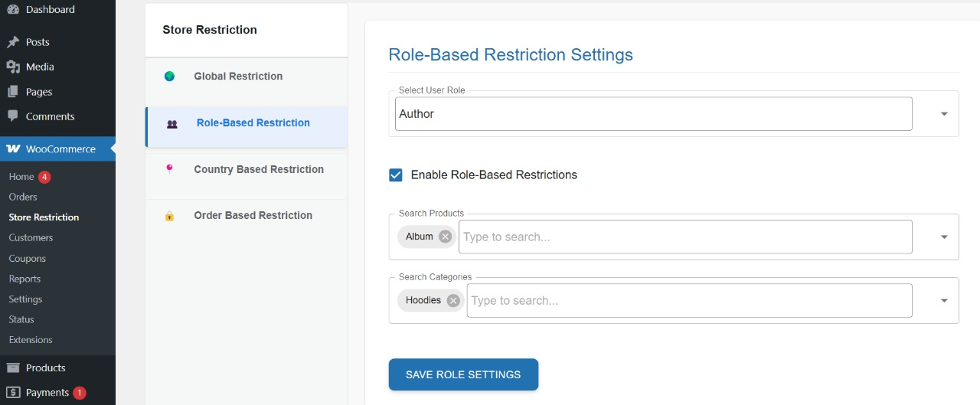Image resolution: width=980 pixels, height=405 pixels.
Task: Click the Posts pin icon
Action: click(12, 42)
